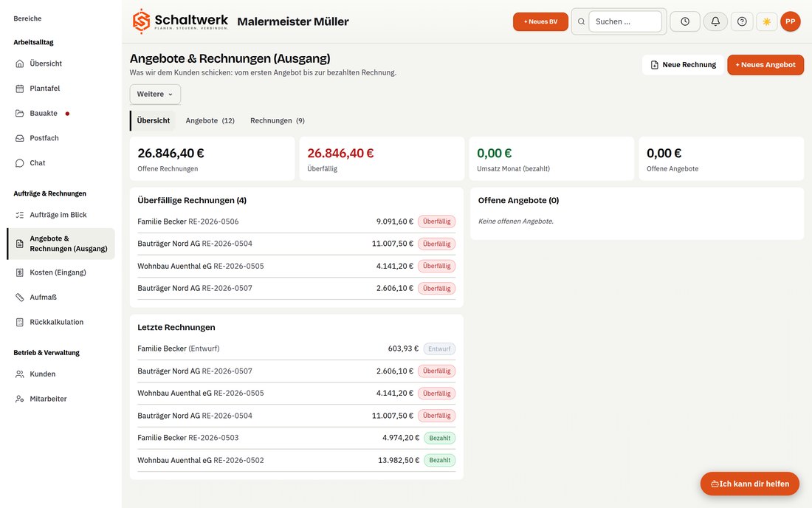Open overdue row with amount 11.007,50 € under Überfällige Rechnungen
The width and height of the screenshot is (812, 508).
point(296,244)
